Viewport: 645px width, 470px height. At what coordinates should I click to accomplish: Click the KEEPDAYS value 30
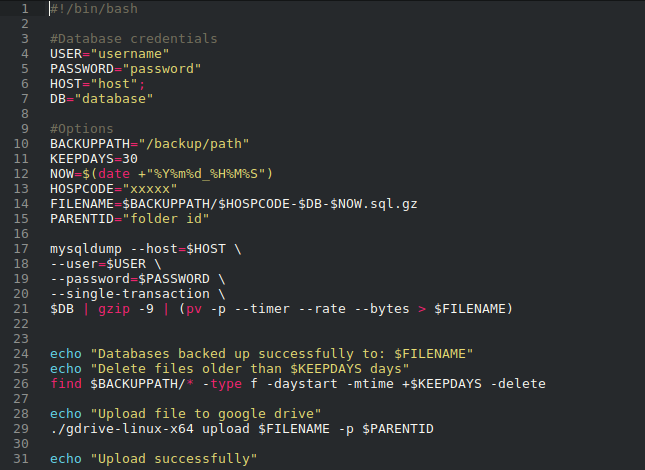click(130, 159)
